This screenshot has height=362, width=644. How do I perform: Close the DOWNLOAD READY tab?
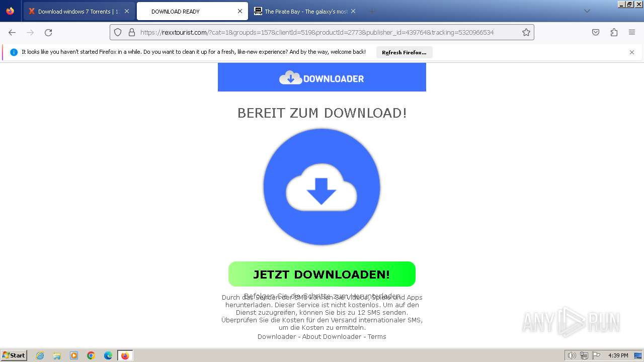240,11
